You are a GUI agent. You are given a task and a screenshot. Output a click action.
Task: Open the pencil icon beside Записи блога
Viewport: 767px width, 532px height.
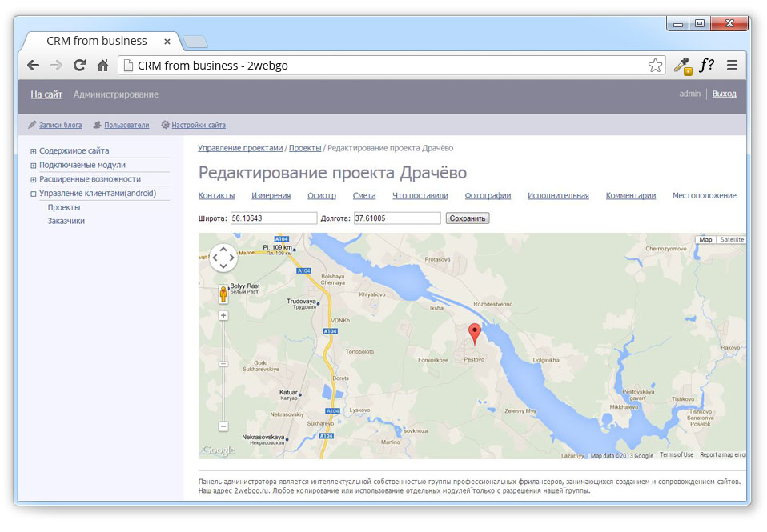[x=32, y=125]
